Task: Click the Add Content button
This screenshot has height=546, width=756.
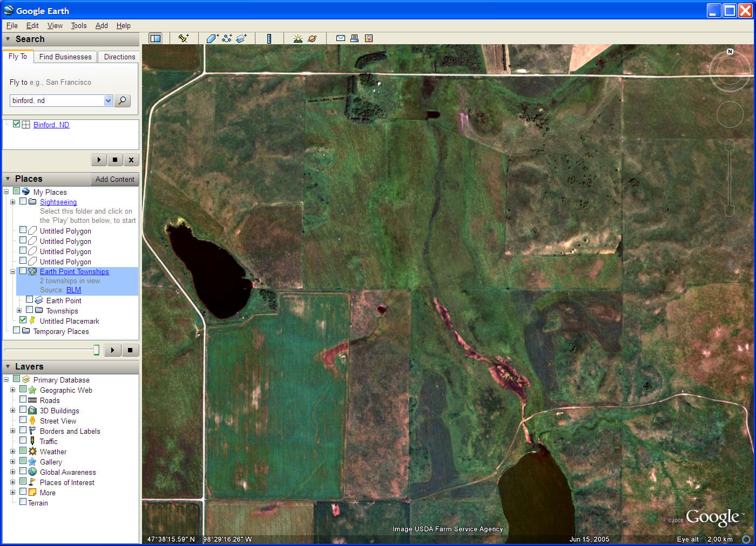Action: coord(114,179)
